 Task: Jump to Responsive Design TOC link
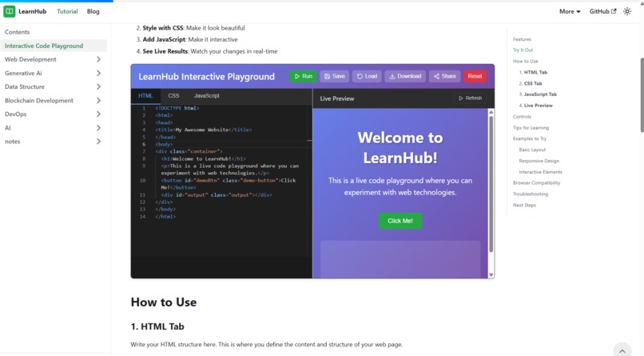[539, 161]
